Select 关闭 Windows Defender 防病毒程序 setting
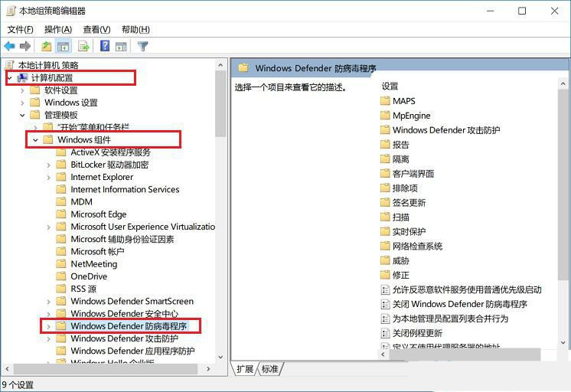Screen dimensions: 571x392 click(454, 304)
